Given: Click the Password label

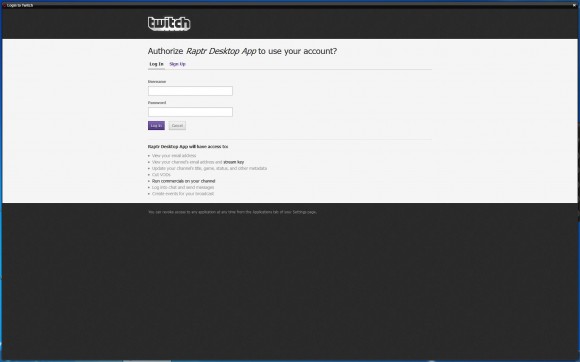Looking at the screenshot, I should (x=157, y=102).
